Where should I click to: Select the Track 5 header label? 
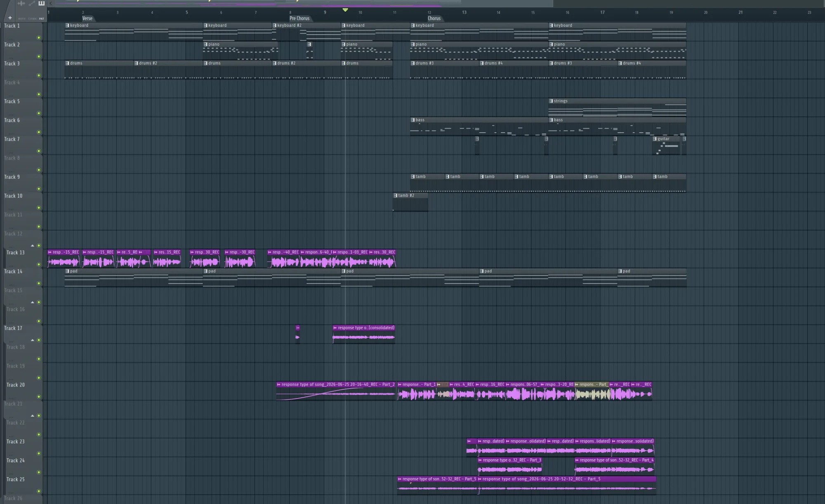click(x=12, y=101)
